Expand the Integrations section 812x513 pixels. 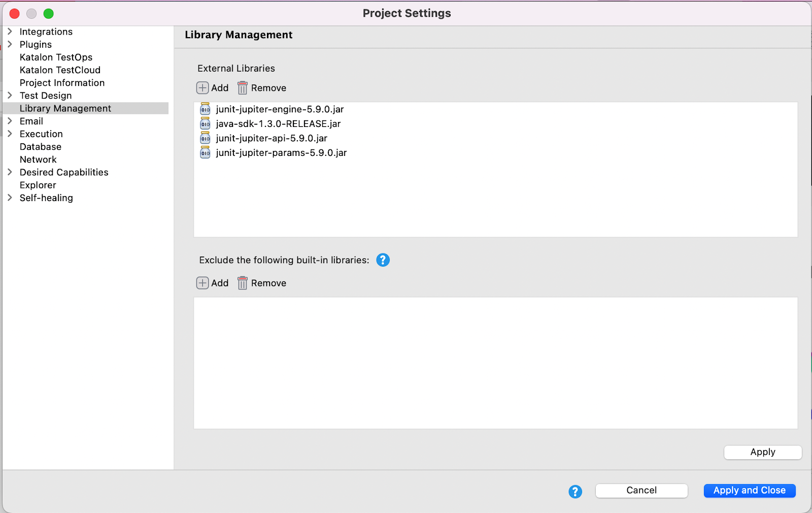tap(10, 31)
